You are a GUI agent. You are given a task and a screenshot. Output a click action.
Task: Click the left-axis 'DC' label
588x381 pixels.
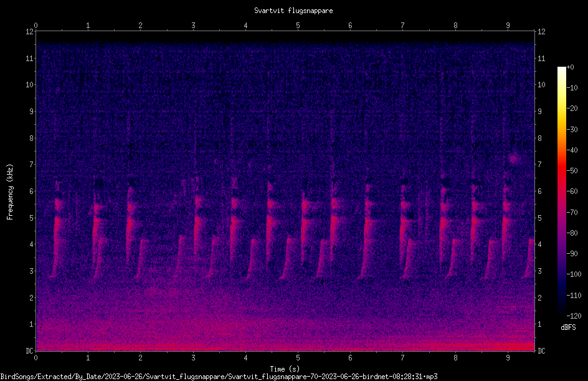[x=30, y=351]
